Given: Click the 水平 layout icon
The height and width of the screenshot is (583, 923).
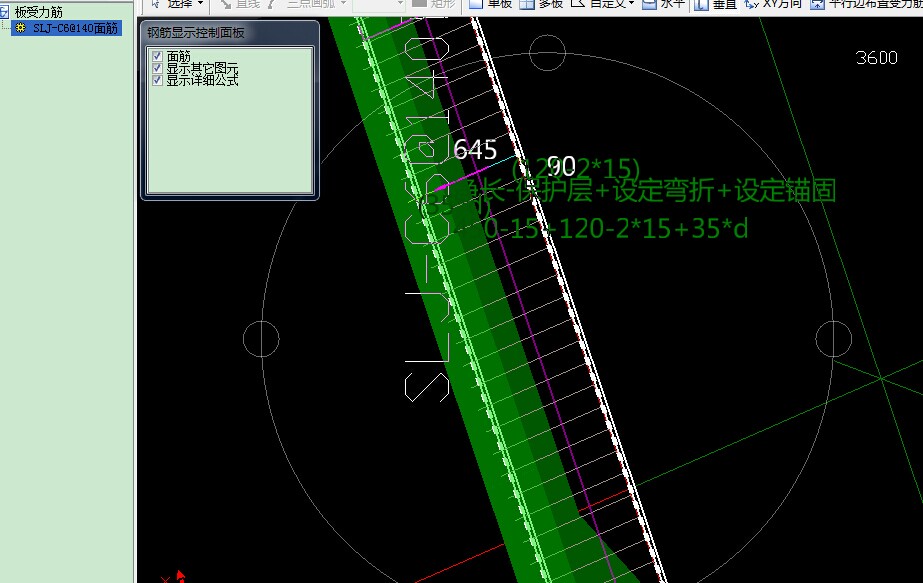Looking at the screenshot, I should [649, 4].
